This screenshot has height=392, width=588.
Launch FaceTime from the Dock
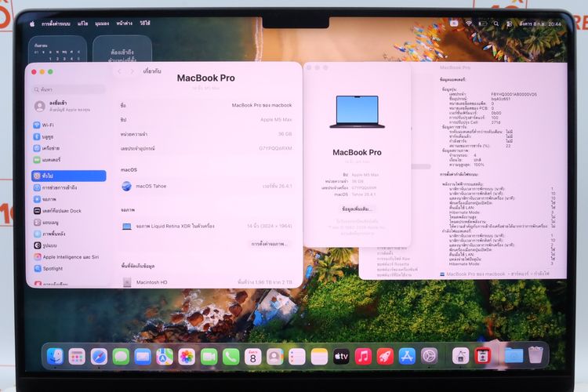pyautogui.click(x=209, y=357)
